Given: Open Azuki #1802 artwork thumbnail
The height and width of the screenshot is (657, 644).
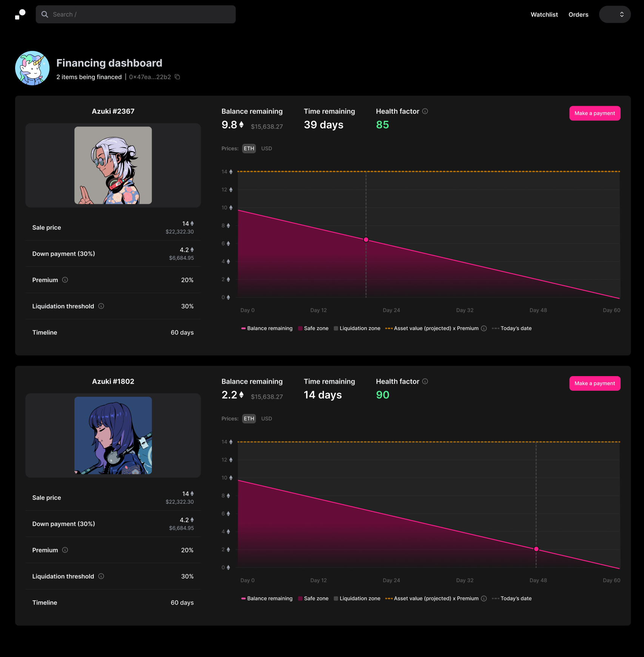Looking at the screenshot, I should (x=113, y=435).
